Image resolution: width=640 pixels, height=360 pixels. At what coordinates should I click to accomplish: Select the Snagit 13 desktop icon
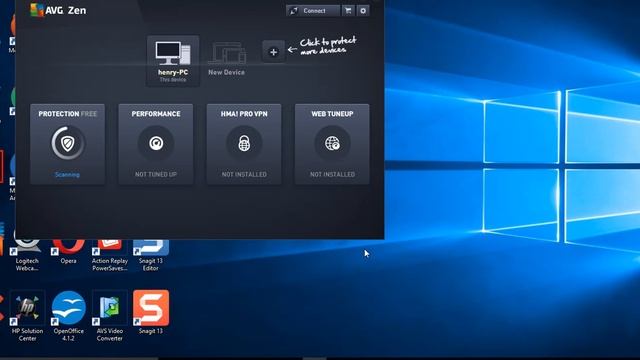(151, 312)
